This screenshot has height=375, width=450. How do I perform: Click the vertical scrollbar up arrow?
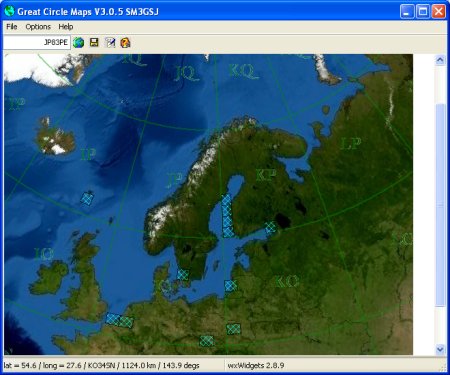[440, 60]
